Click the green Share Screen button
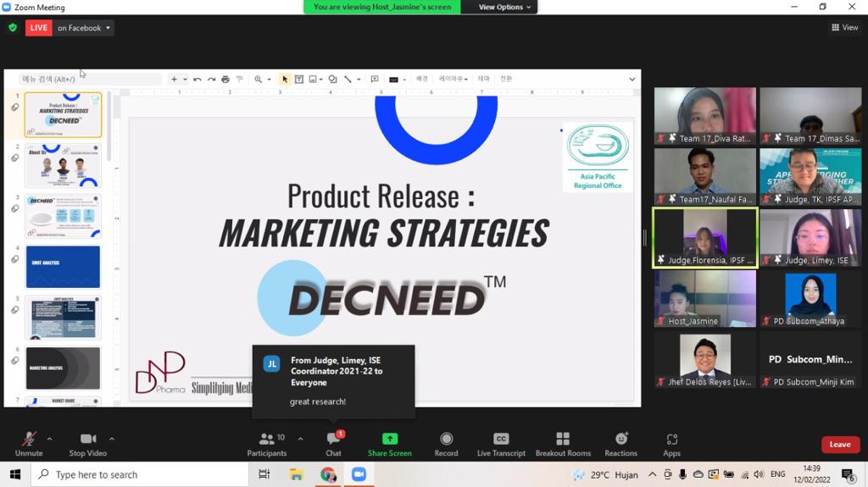 (390, 444)
